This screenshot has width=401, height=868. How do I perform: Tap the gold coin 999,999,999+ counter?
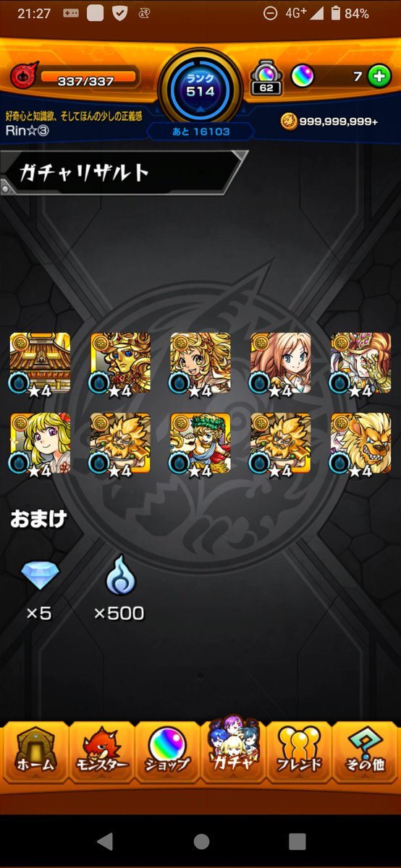(x=329, y=121)
